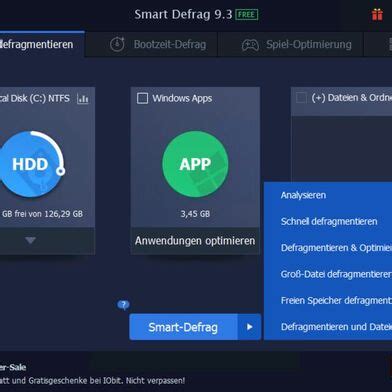Image resolution: width=392 pixels, height=392 pixels.
Task: Click the FREE edition badge
Action: tap(247, 15)
